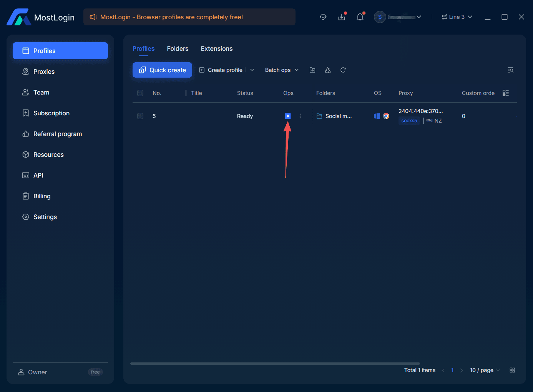Sort by the No. column header
Viewport: 533px width, 392px height.
157,93
